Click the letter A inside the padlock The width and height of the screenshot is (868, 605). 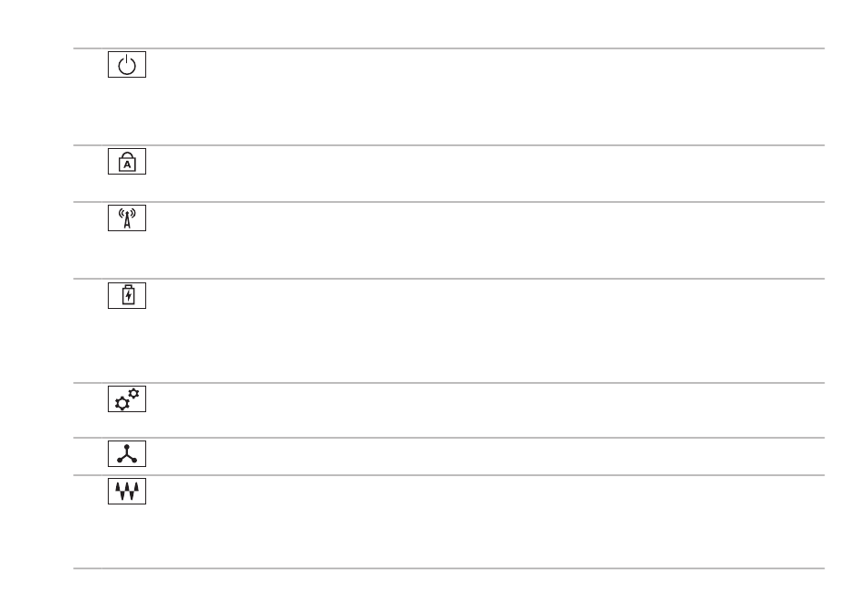click(x=127, y=165)
